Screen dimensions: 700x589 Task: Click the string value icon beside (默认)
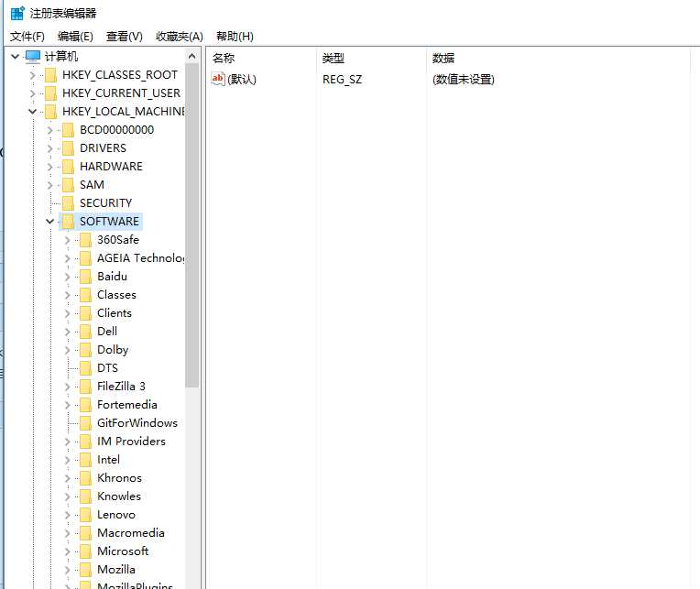click(x=218, y=79)
